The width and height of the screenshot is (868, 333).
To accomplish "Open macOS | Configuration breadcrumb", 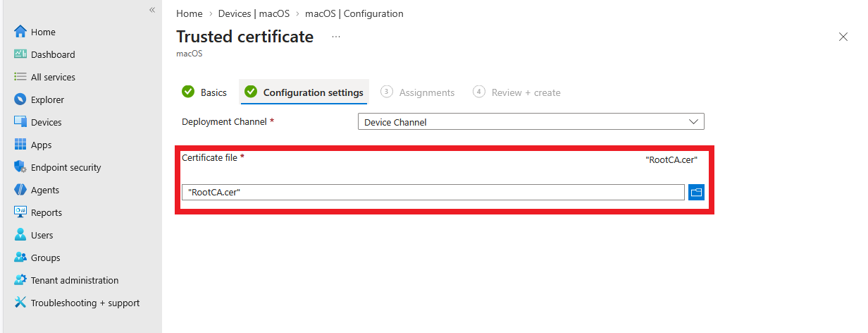I will (x=354, y=13).
